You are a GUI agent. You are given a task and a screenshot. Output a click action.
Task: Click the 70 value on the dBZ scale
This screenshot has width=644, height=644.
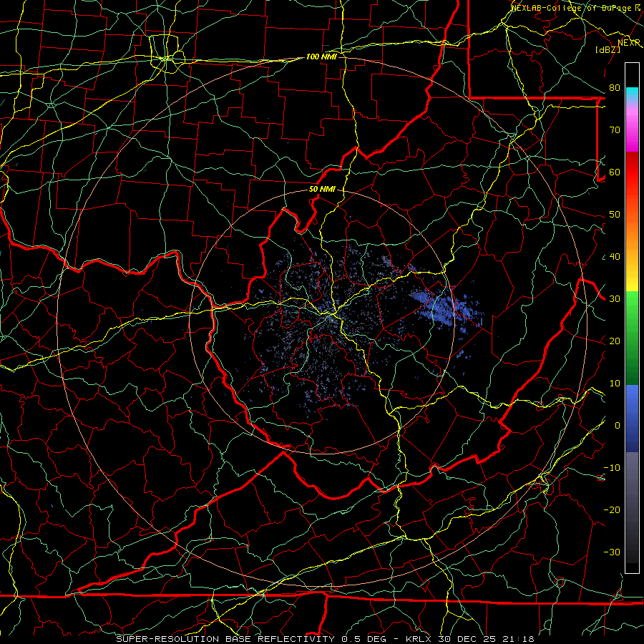[615, 130]
